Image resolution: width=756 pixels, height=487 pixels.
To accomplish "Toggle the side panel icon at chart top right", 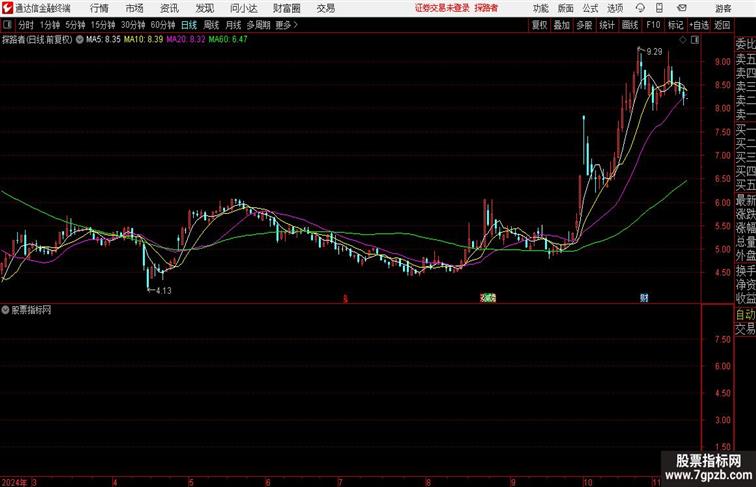I will click(x=695, y=40).
